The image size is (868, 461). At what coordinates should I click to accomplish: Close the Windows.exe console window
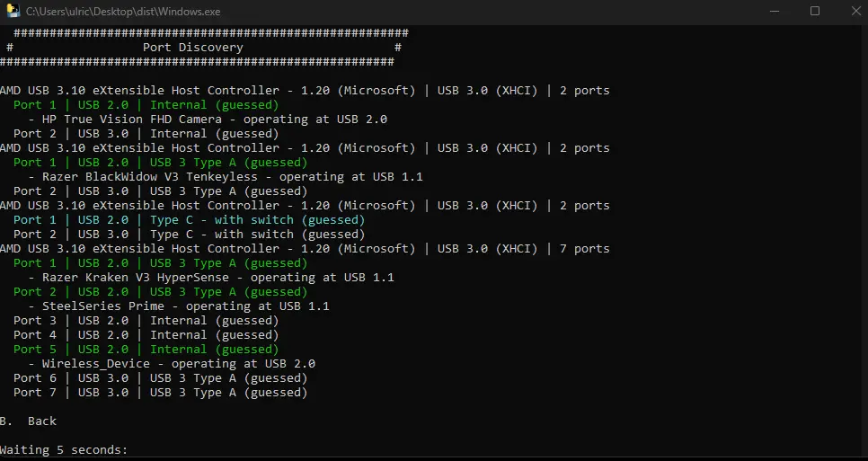(855, 11)
